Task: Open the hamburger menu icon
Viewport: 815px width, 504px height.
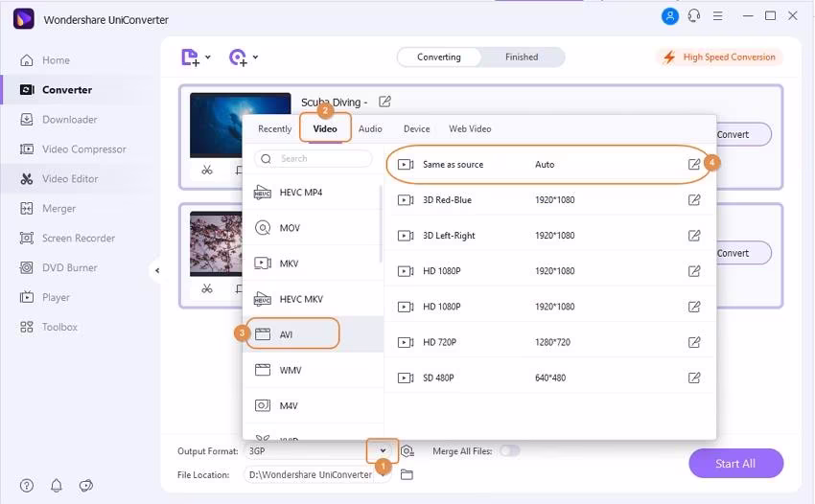Action: click(x=718, y=16)
